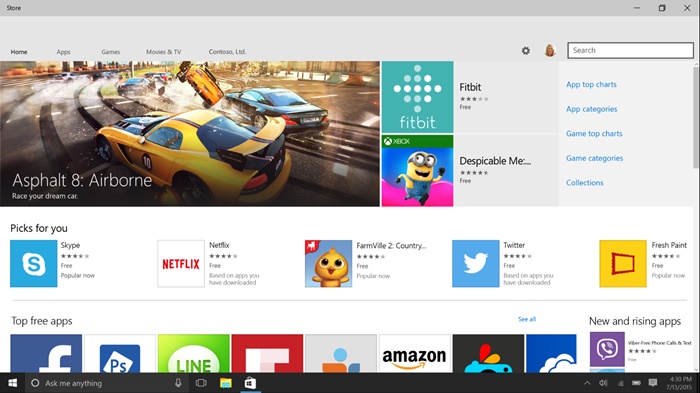
Task: Open the Despicable Me minion game tile
Action: 417,171
